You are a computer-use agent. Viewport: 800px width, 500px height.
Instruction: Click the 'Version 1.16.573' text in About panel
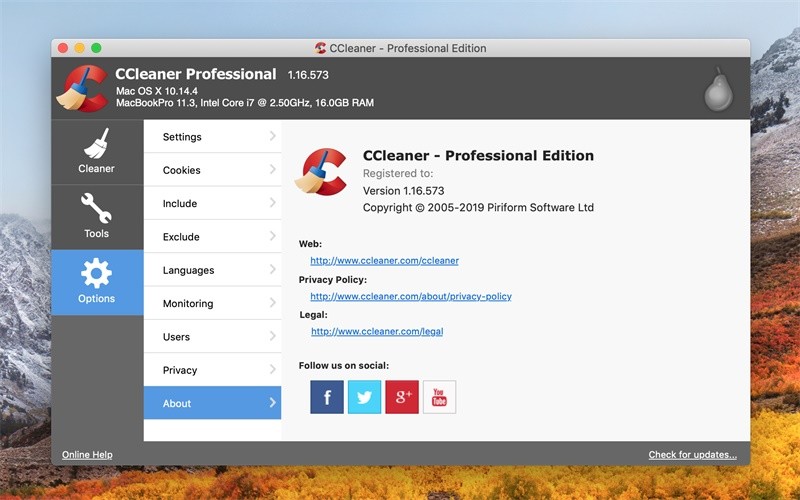coord(404,191)
